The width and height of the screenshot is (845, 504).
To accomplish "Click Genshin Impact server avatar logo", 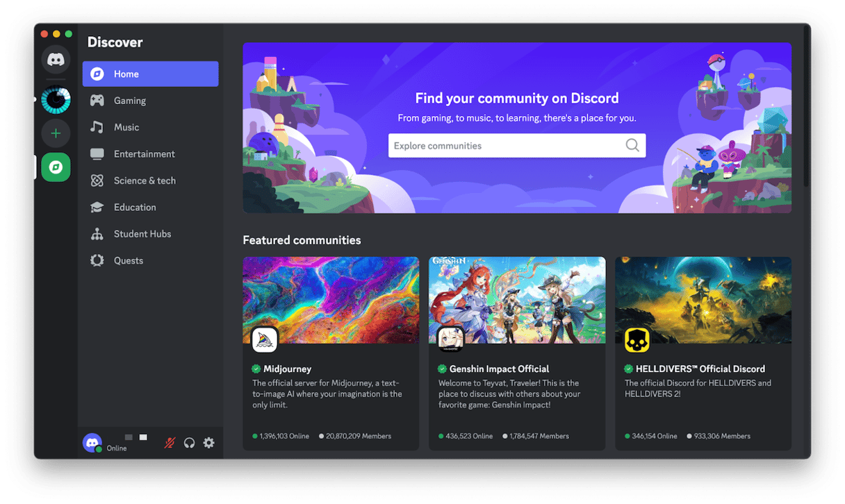I will [450, 340].
